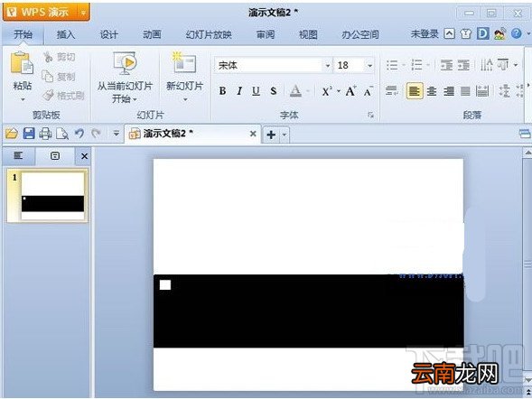This screenshot has width=532, height=399.
Task: Open the 审阅 ribbon tab
Action: pyautogui.click(x=266, y=34)
